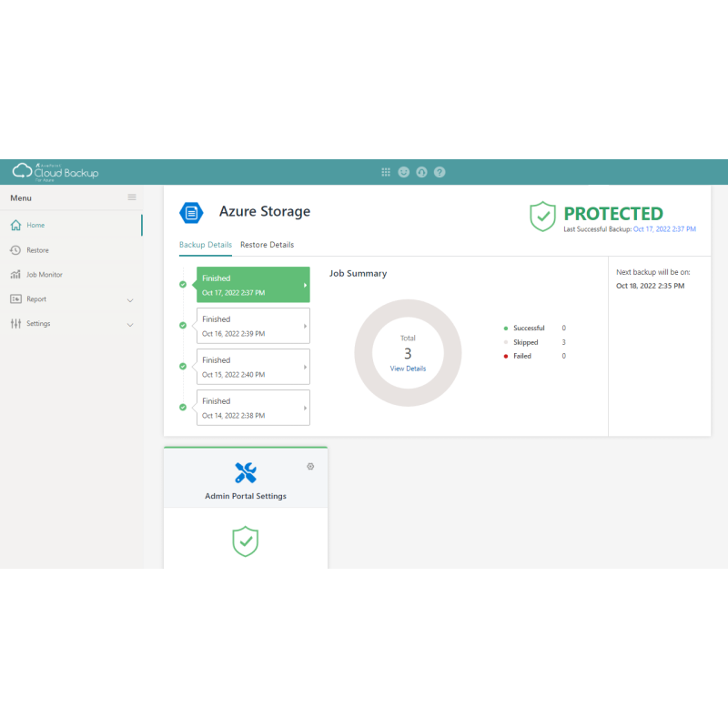Click next backup time Oct 18, 2022 2:35 PM
The height and width of the screenshot is (728, 728).
tap(650, 286)
